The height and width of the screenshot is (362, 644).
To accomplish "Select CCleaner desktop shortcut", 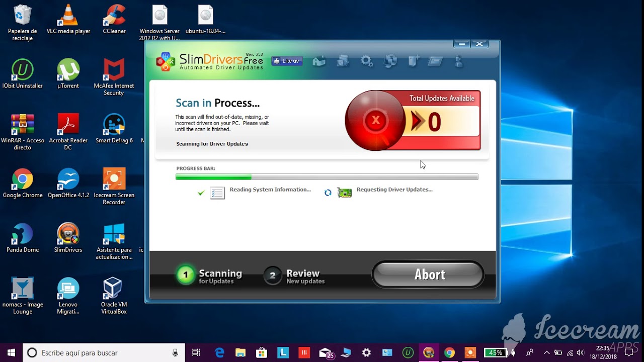I will click(114, 20).
